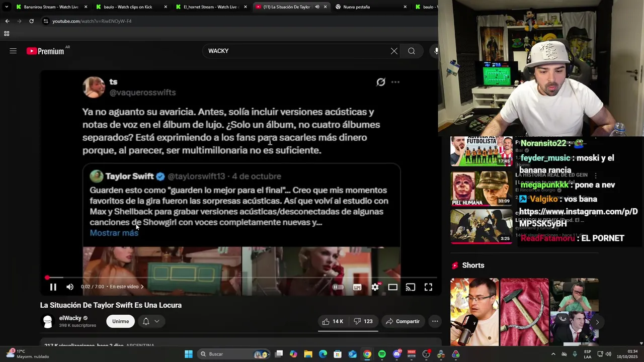This screenshot has height=362, width=644.
Task: Go to the YouTube Premium home logo
Action: [45, 51]
